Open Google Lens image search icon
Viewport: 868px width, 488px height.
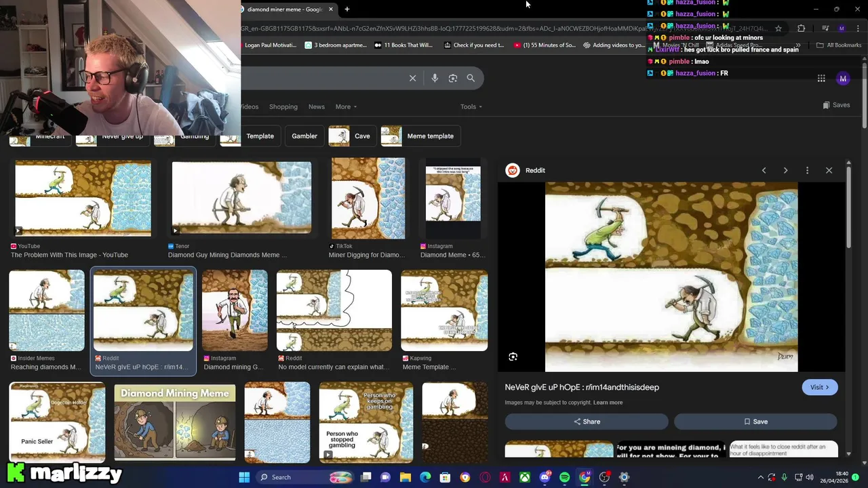coord(453,78)
